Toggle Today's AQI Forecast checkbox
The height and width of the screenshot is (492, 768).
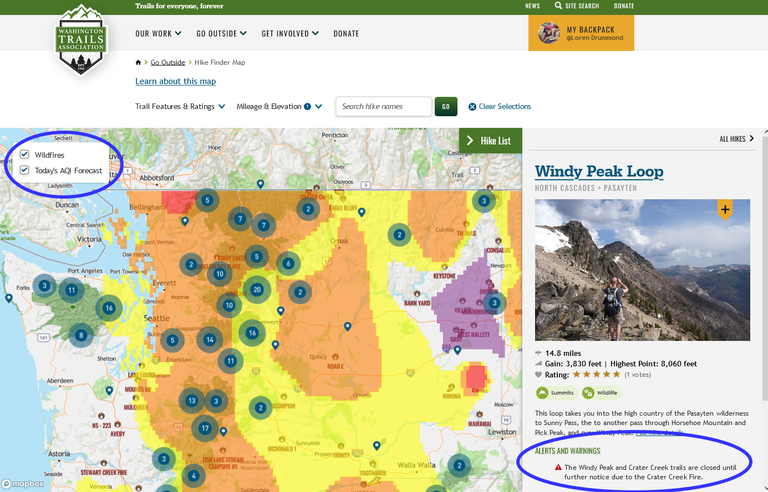(25, 170)
